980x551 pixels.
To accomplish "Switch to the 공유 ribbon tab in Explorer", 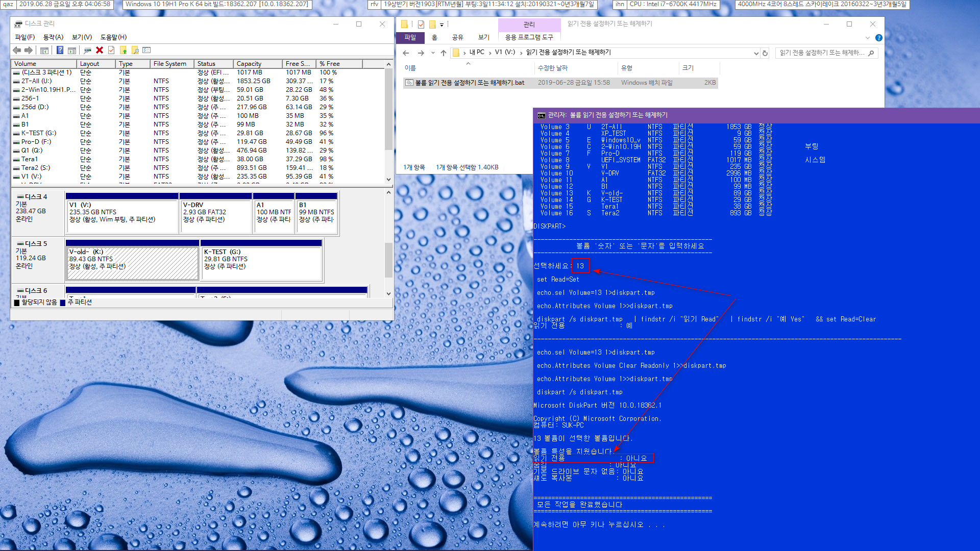I will [457, 37].
